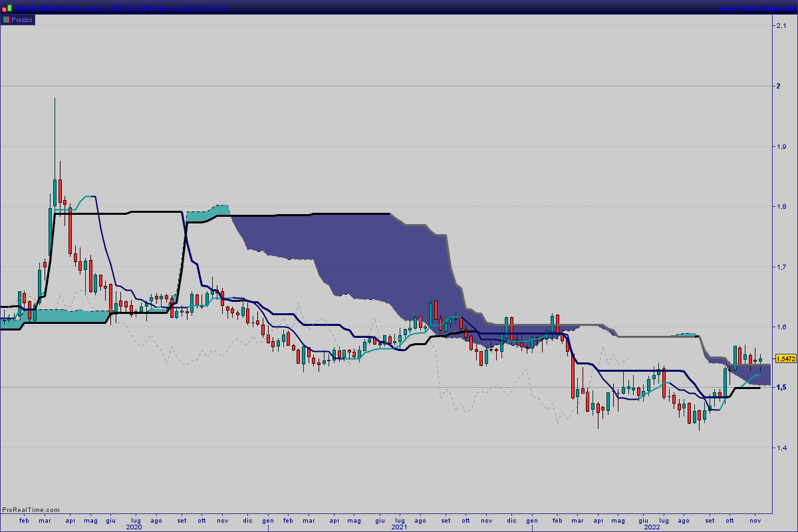The width and height of the screenshot is (798, 532).
Task: Click the 1,8 label on the price axis
Action: click(781, 206)
